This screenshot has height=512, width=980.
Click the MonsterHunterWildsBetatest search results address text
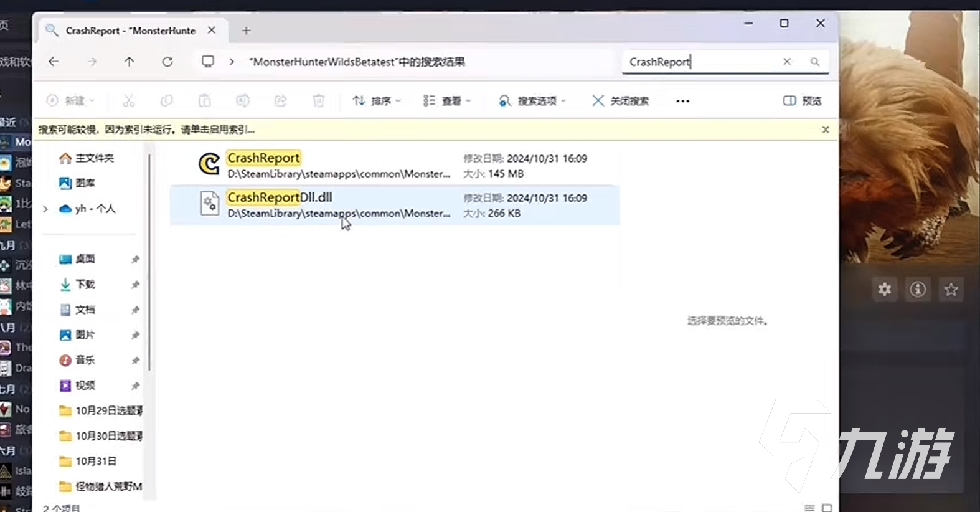click(x=357, y=62)
